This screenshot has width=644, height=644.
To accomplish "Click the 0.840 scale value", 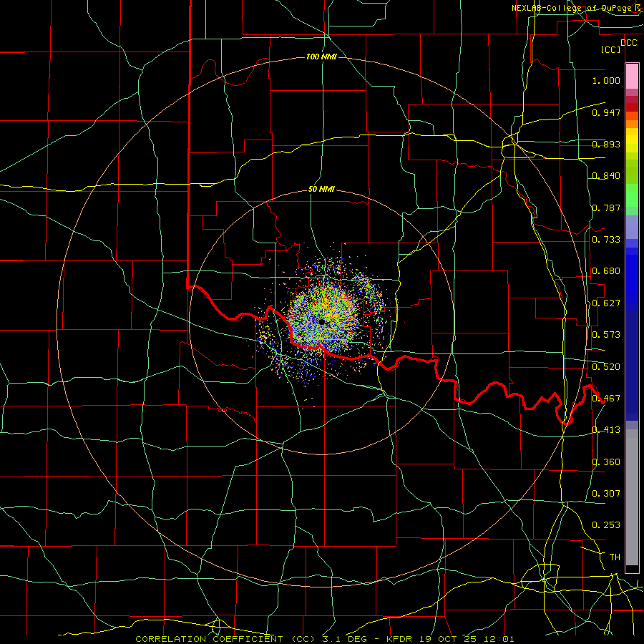I will (x=606, y=176).
